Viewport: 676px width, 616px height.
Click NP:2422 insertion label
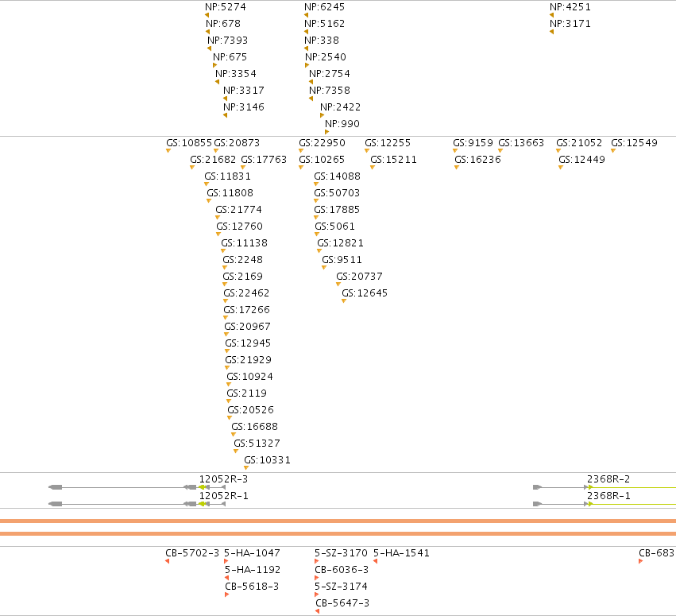coord(340,107)
